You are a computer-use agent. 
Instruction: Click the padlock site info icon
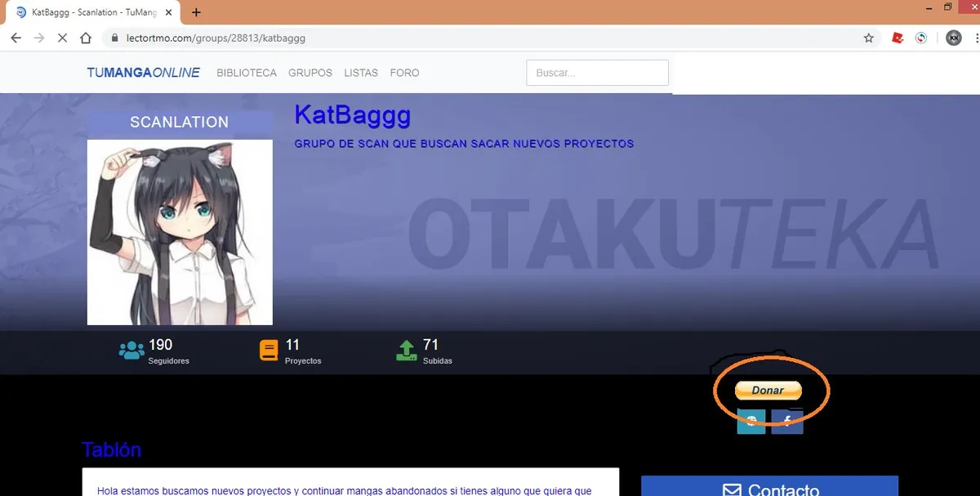[114, 38]
